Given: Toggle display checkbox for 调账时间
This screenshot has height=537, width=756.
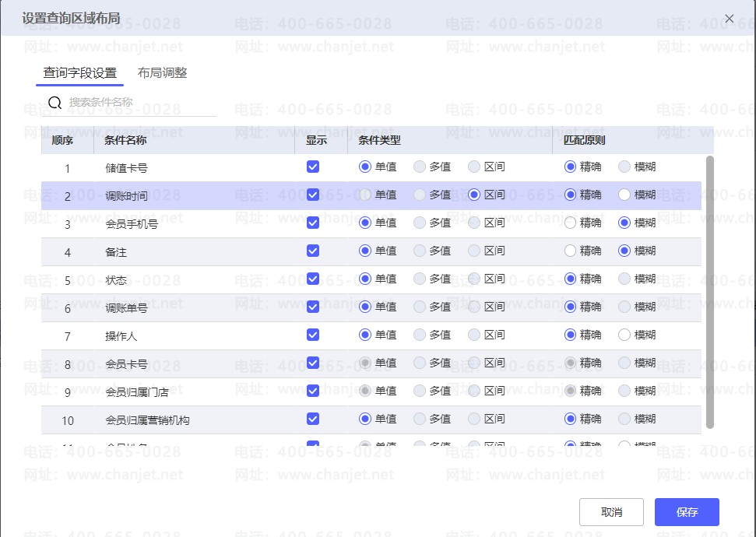Looking at the screenshot, I should (313, 195).
